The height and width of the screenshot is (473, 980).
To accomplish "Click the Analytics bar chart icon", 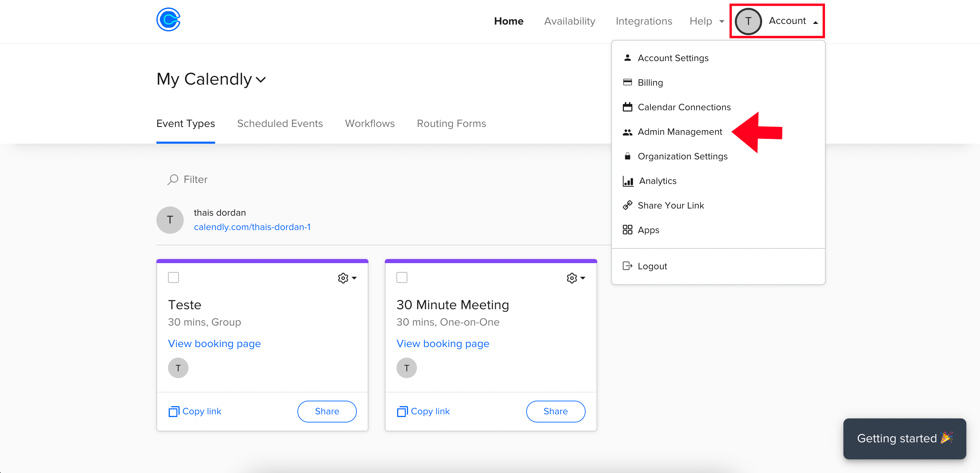I will point(628,181).
